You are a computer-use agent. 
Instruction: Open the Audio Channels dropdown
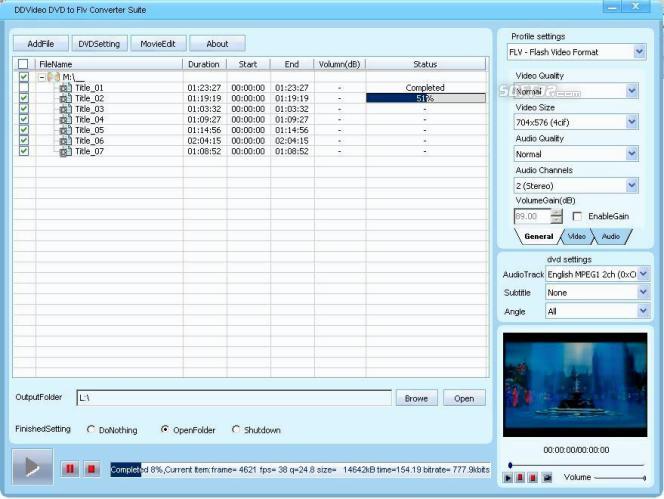[x=632, y=186]
